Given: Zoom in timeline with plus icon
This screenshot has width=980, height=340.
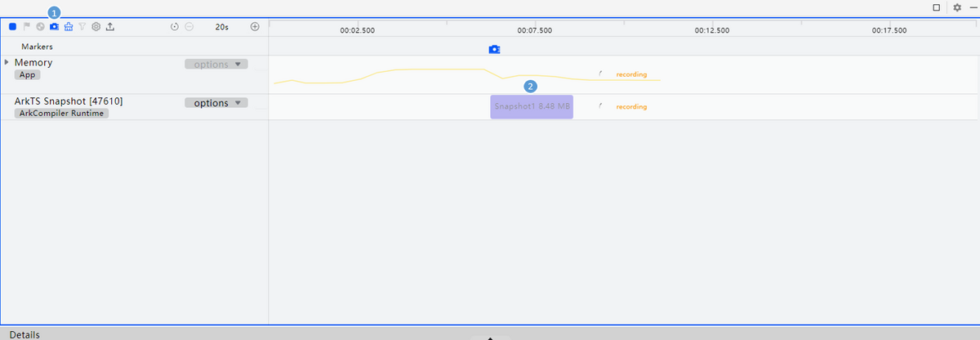Looking at the screenshot, I should pos(255,27).
